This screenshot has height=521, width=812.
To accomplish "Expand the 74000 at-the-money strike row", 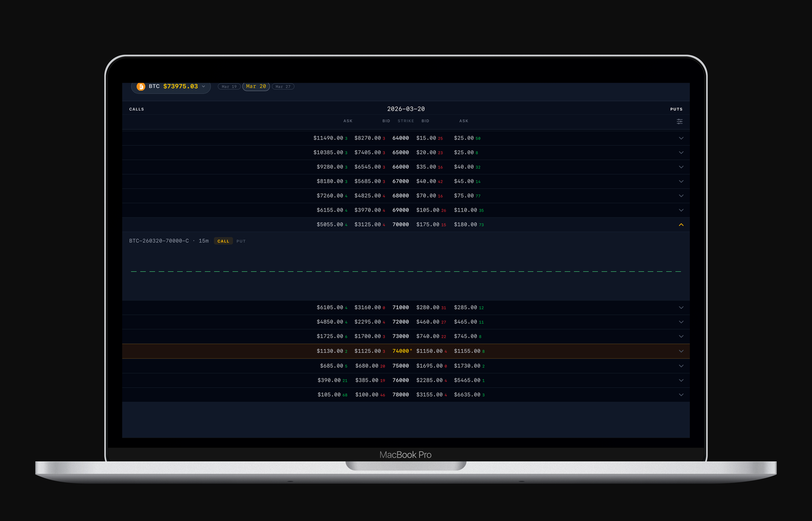I will point(681,351).
